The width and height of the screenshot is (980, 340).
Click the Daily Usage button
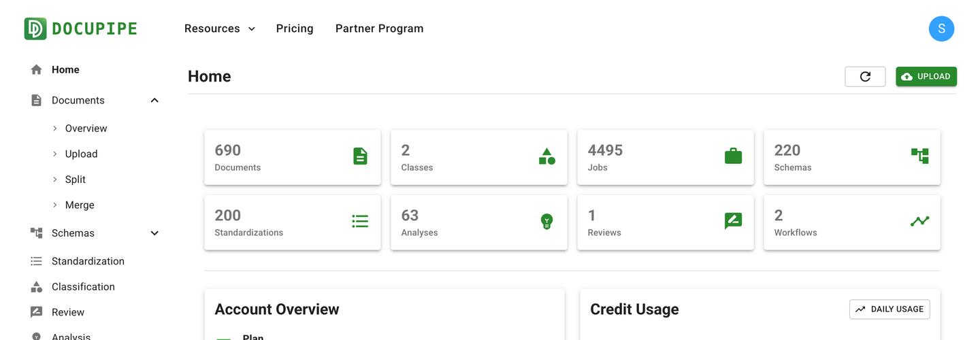[x=889, y=309]
